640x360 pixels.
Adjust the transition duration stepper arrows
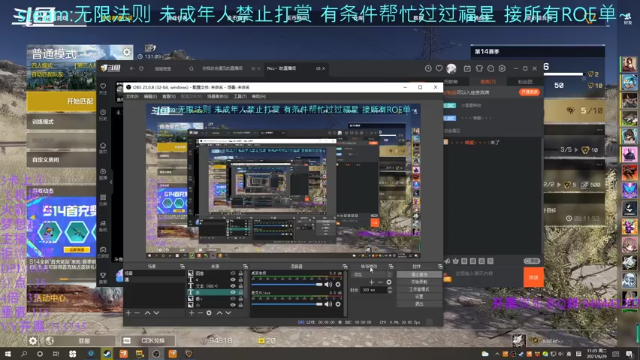pyautogui.click(x=389, y=290)
